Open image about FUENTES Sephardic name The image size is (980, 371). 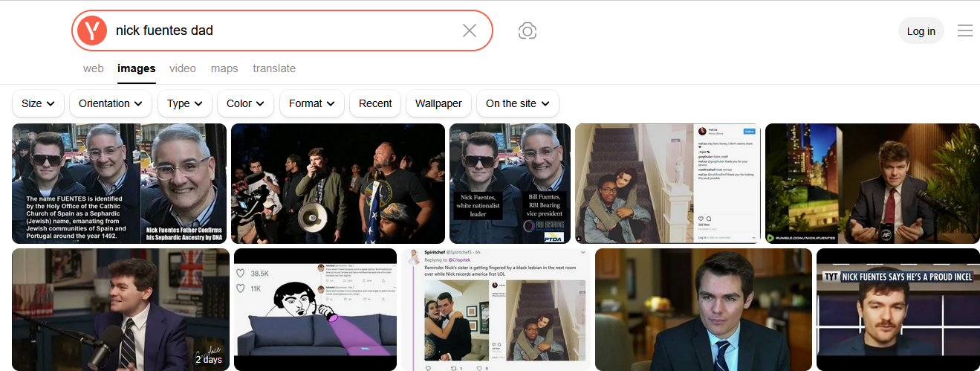pos(120,184)
